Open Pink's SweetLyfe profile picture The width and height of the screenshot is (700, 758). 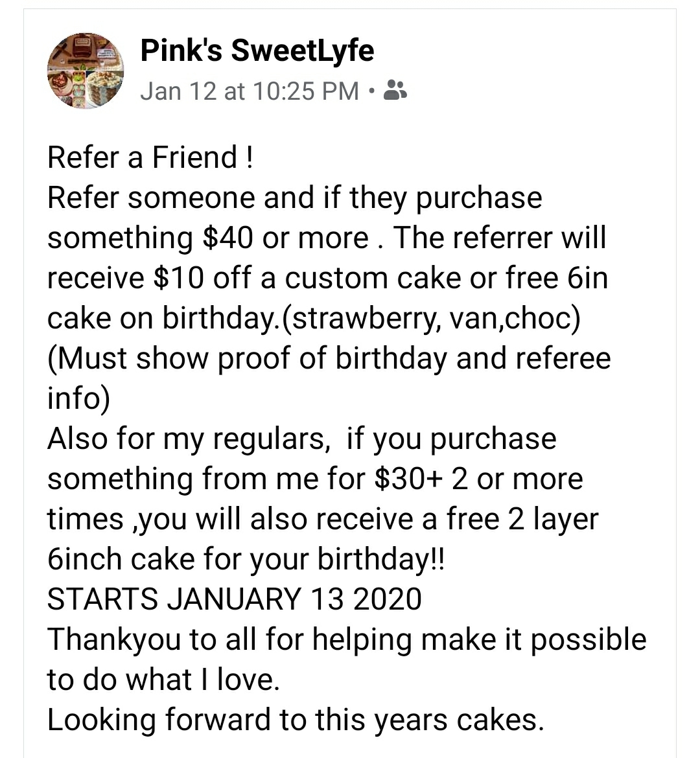86,71
